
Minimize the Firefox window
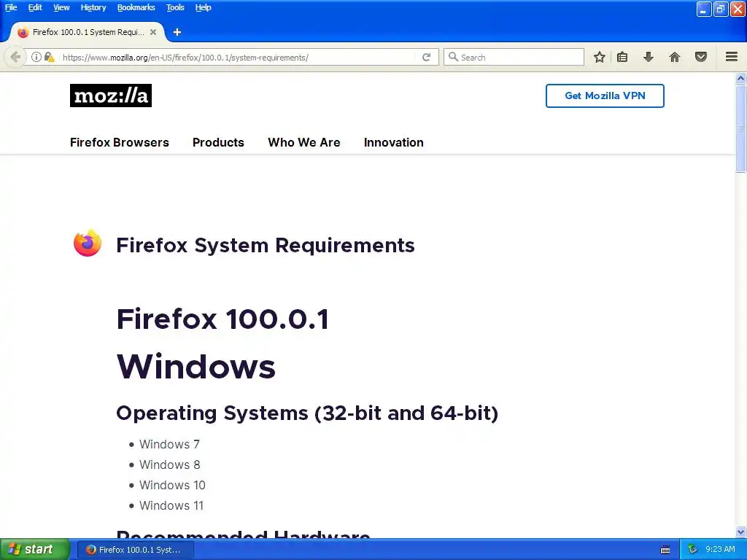[x=704, y=9]
